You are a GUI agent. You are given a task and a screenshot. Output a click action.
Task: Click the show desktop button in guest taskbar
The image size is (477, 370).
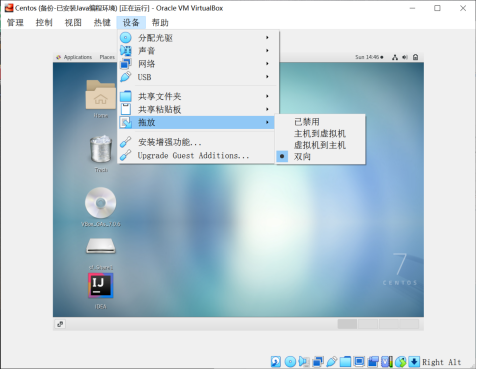tap(60, 324)
